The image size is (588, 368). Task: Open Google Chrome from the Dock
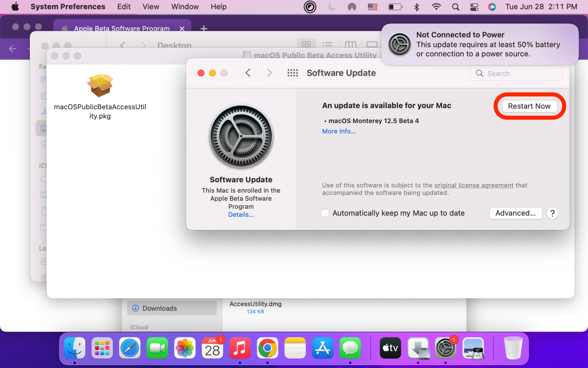coord(267,348)
